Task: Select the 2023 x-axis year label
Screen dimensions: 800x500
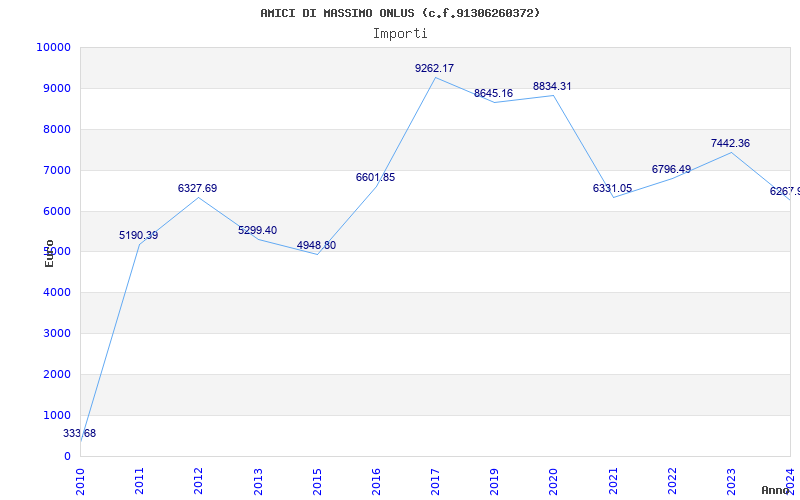Action: point(731,481)
